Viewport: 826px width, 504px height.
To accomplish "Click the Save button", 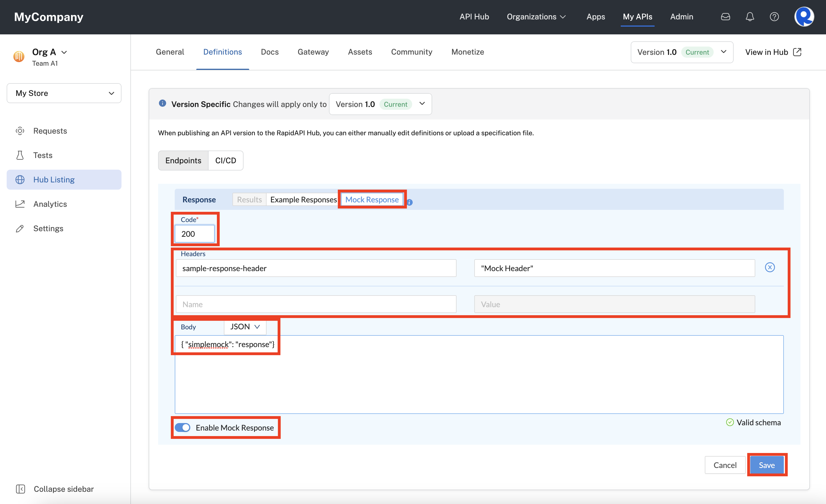I will click(767, 465).
